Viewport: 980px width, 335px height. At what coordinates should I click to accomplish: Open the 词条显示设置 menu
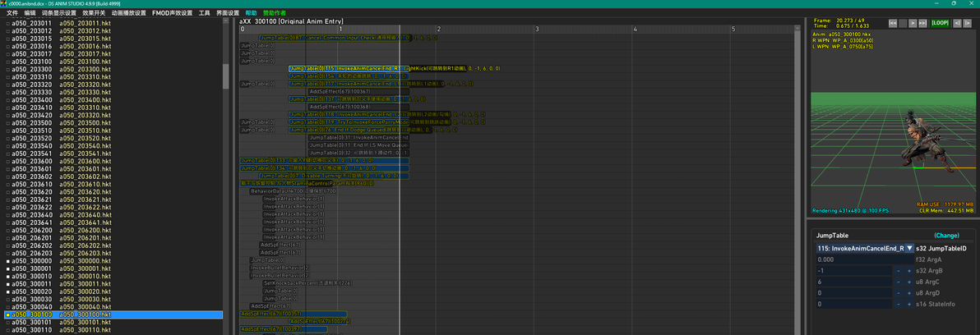(58, 12)
